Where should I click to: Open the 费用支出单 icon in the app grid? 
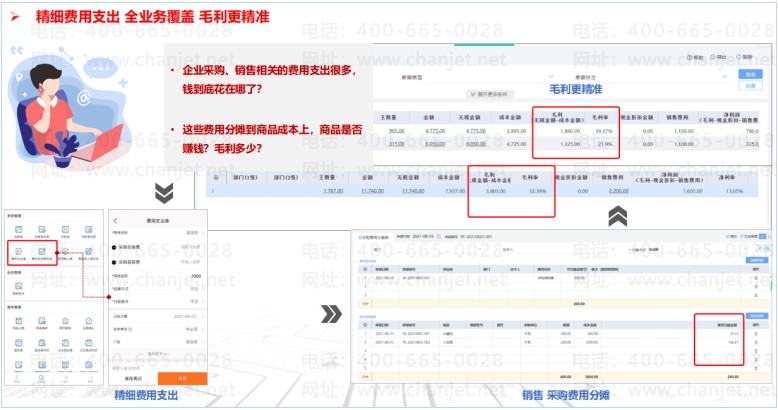click(18, 253)
